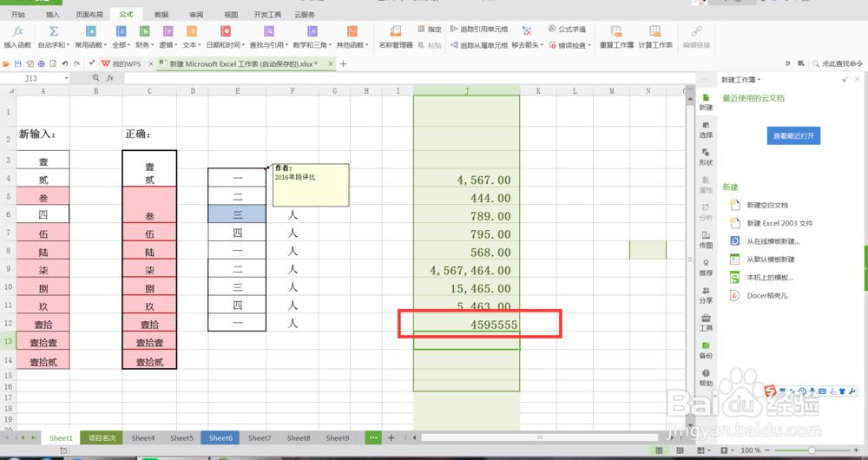Open the Name Box dropdown showing J13
The image size is (868, 460).
click(x=66, y=79)
